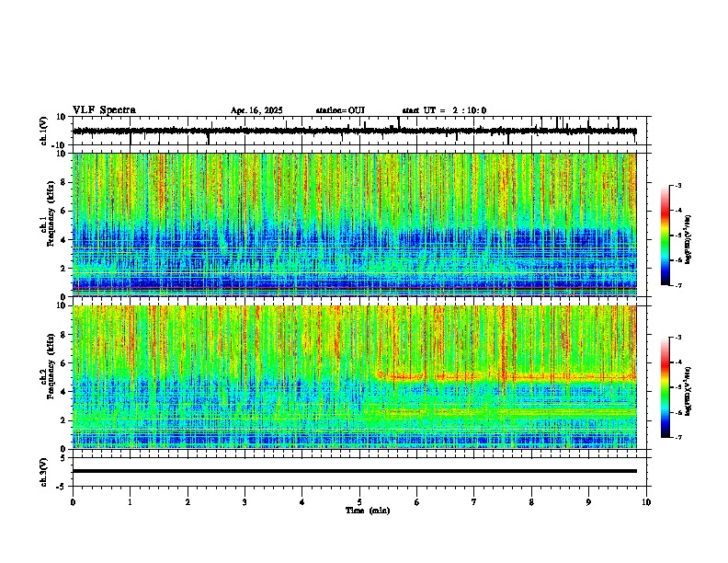
Task: Select the ch.1 colorbar "log(PSD)" unit label
Action: 688,239
